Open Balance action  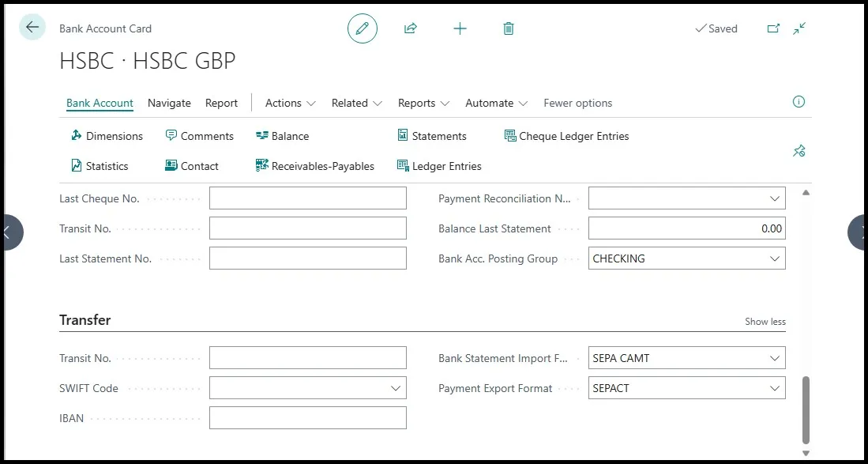tap(282, 136)
